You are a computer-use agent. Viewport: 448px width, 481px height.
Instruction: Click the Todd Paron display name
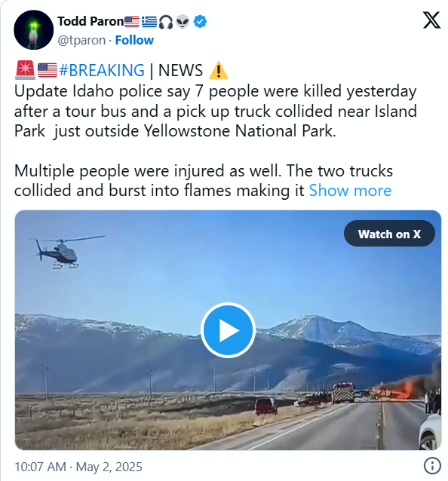click(91, 21)
